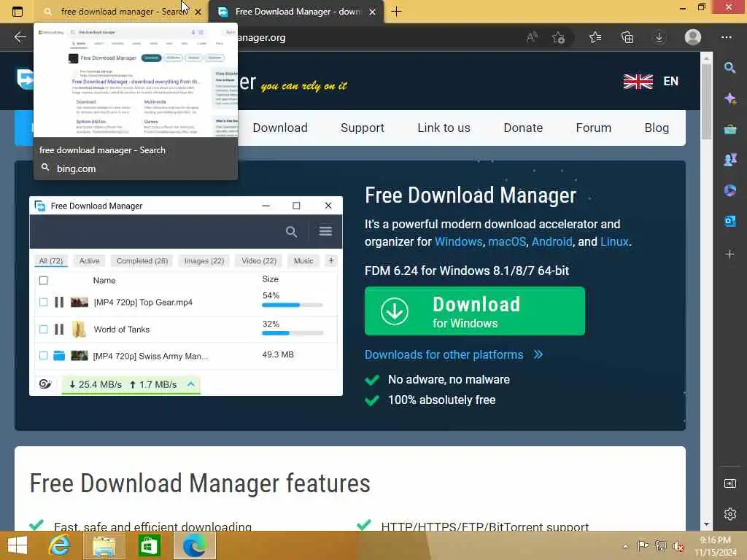Select the Completed (26) filter tab
The image size is (747, 560).
click(x=142, y=261)
